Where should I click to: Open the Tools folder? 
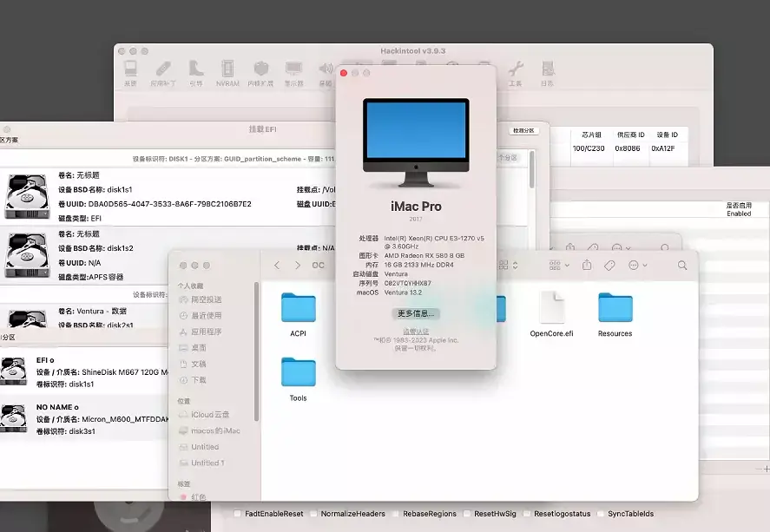298,379
